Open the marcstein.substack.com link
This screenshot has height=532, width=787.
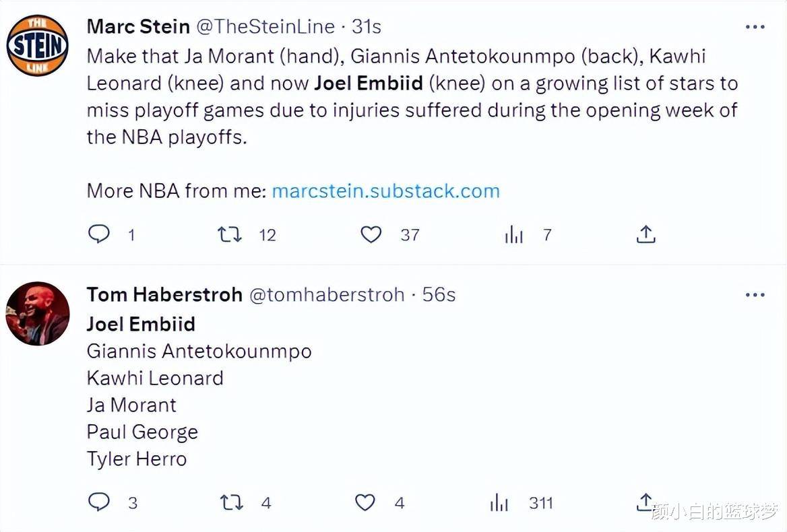pyautogui.click(x=385, y=191)
